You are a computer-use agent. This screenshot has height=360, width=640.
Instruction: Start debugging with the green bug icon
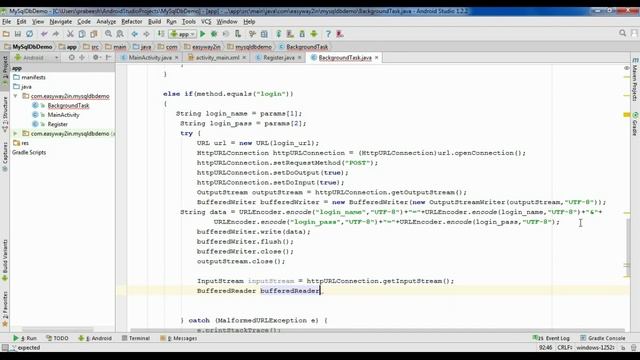click(214, 34)
